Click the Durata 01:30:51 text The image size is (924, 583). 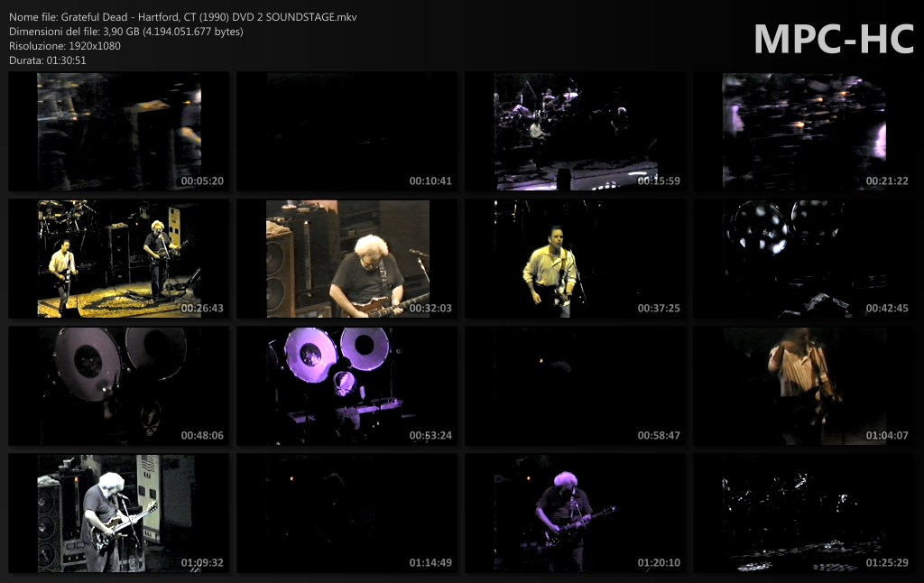coord(48,60)
